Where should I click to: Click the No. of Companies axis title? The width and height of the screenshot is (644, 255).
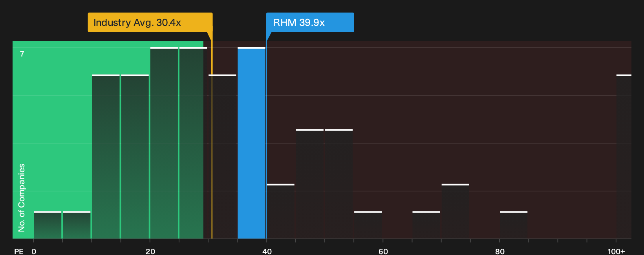[x=22, y=198]
